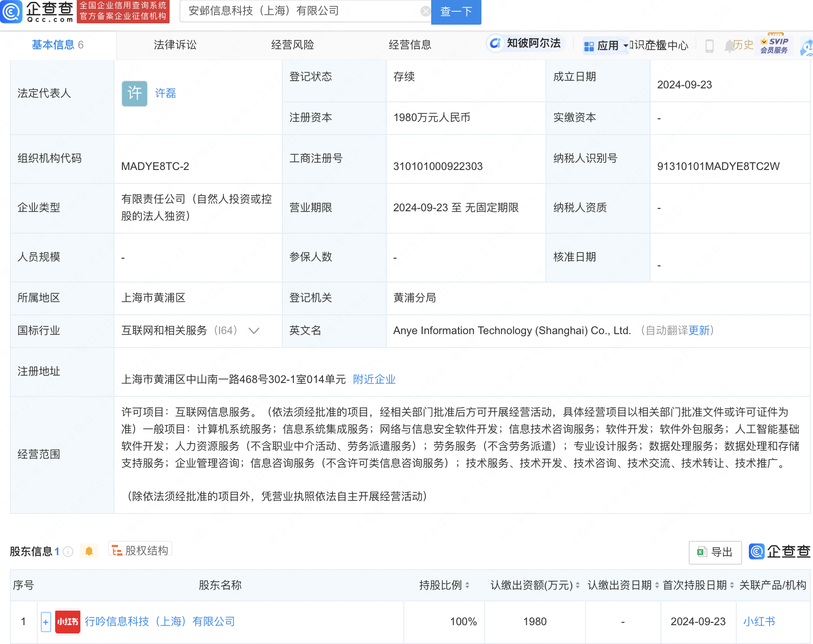The height and width of the screenshot is (644, 813).
Task: Click the 查一下 search button
Action: pos(456,12)
